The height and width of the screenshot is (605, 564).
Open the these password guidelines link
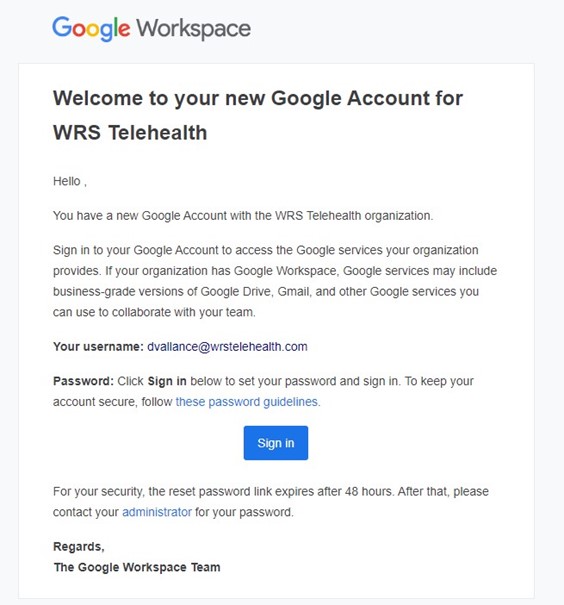(248, 402)
